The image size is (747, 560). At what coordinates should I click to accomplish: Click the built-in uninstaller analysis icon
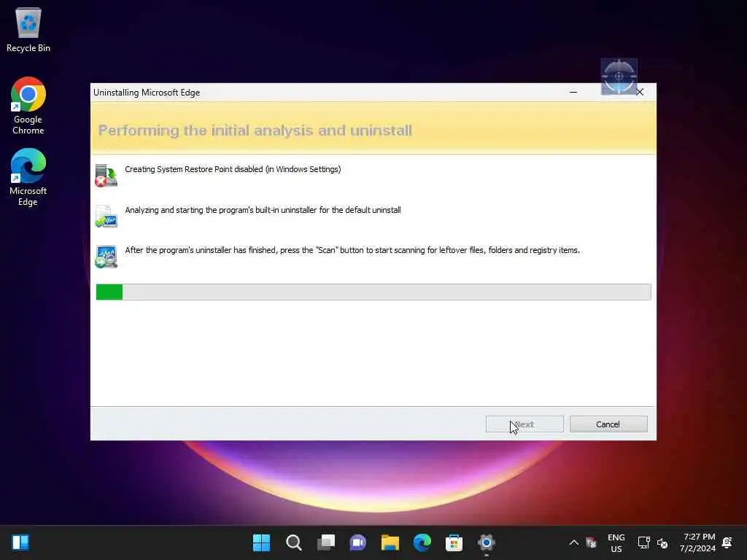click(x=107, y=217)
